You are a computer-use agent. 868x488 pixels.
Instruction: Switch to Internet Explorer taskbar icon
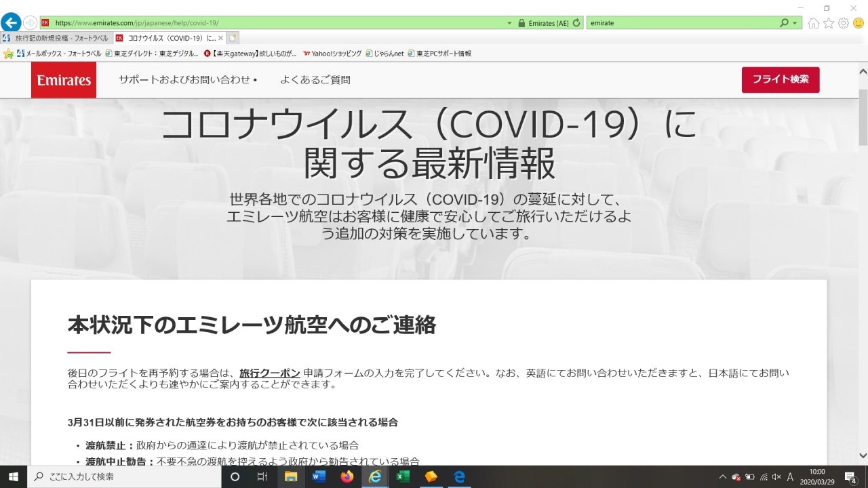375,476
